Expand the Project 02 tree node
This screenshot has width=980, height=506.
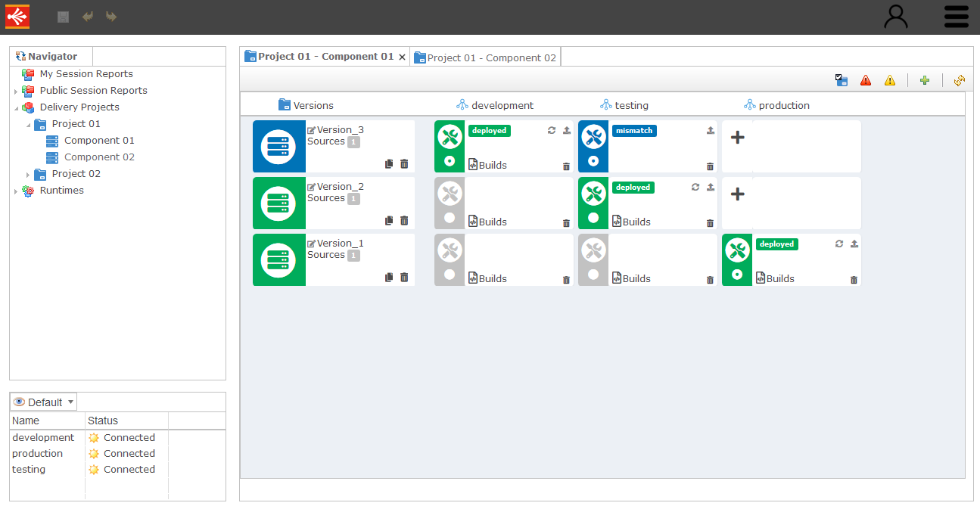click(28, 175)
